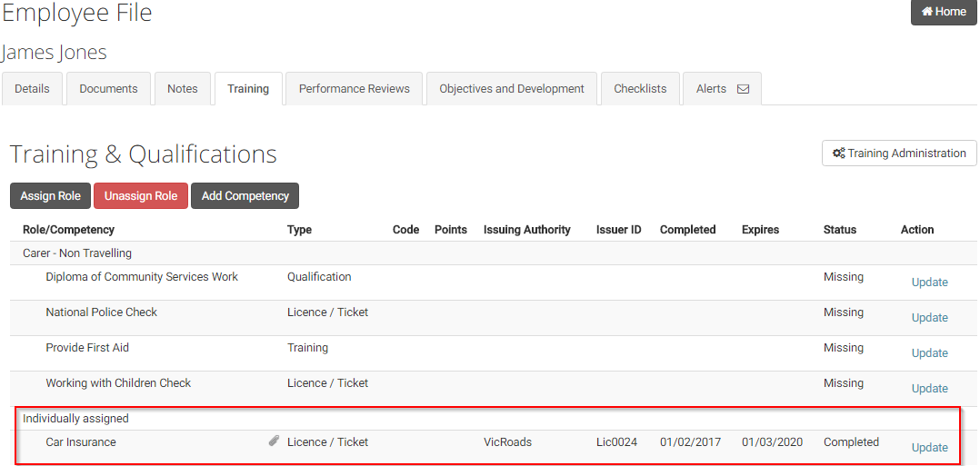Click the Training tab

coord(248,89)
